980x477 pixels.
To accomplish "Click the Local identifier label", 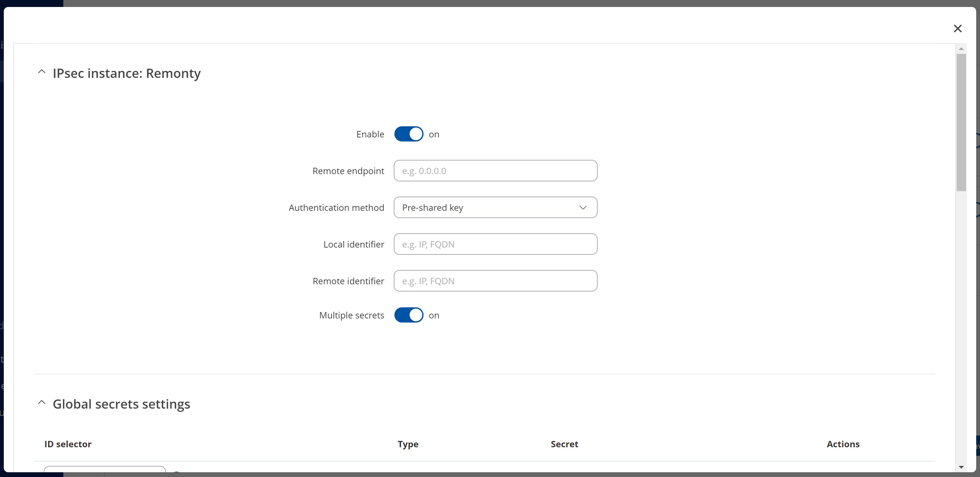I will click(x=354, y=244).
